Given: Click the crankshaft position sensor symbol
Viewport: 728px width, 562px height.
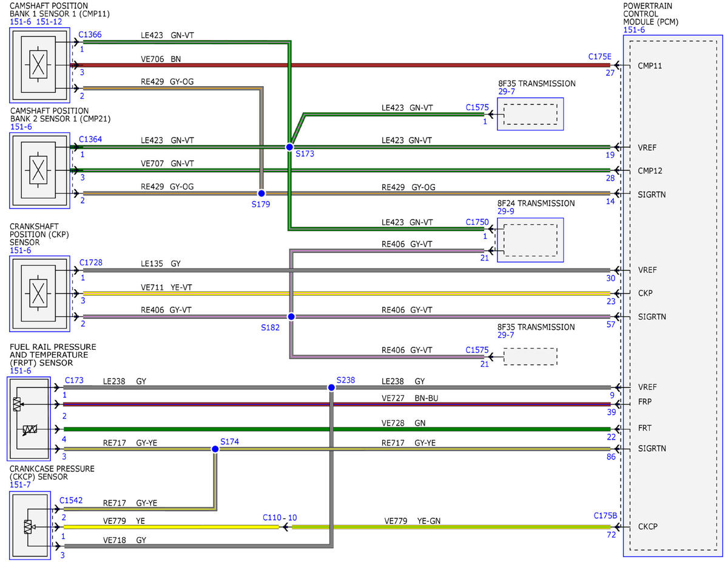Looking at the screenshot, I should click(39, 293).
